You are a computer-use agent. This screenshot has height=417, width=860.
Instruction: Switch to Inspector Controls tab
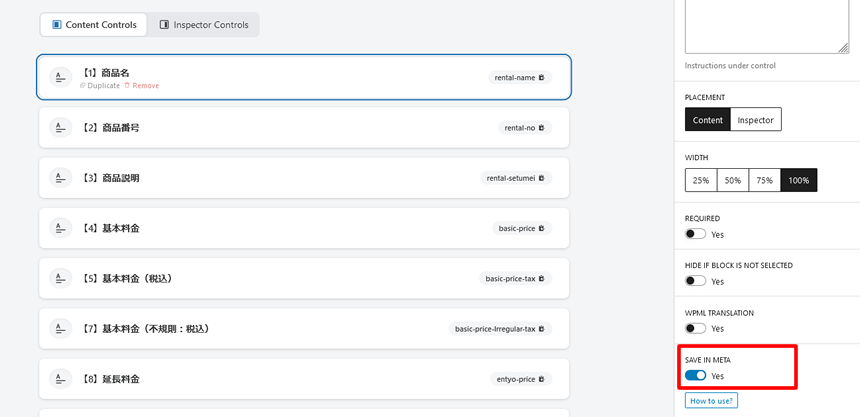click(x=204, y=25)
